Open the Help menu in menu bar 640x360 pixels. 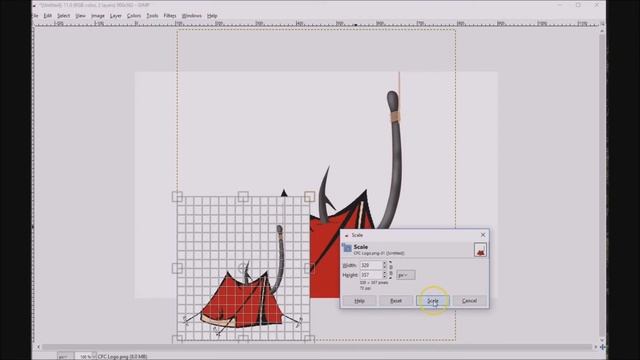tap(212, 16)
